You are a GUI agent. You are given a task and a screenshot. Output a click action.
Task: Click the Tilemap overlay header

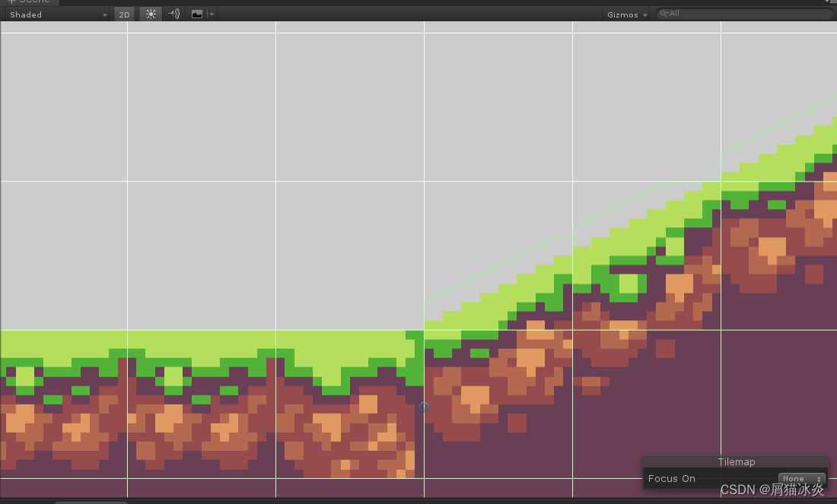click(735, 461)
